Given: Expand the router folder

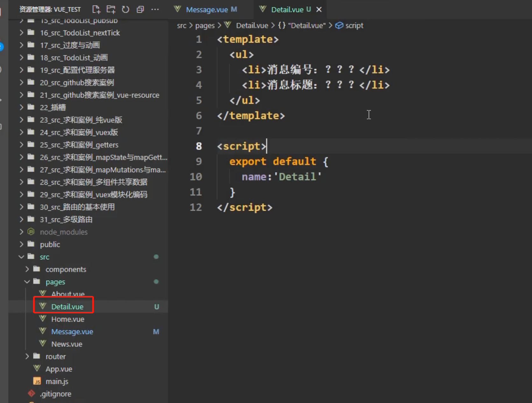Looking at the screenshot, I should click(x=88, y=357).
